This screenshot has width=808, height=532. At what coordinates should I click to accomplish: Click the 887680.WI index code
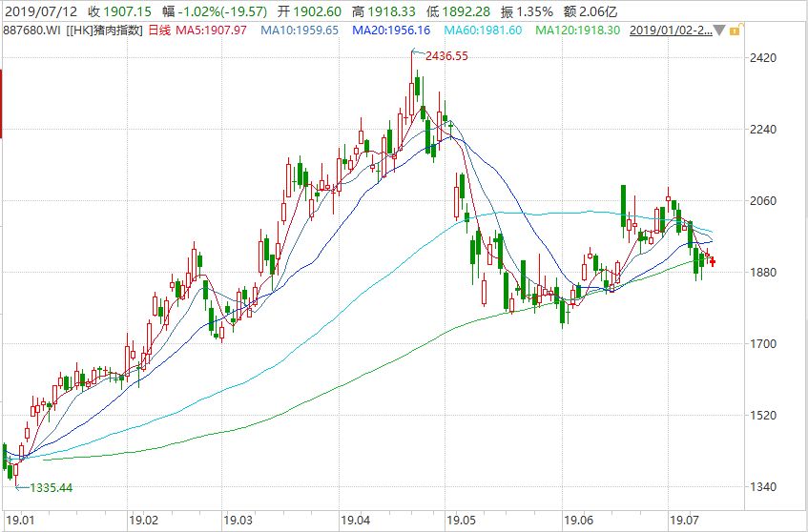pyautogui.click(x=33, y=31)
